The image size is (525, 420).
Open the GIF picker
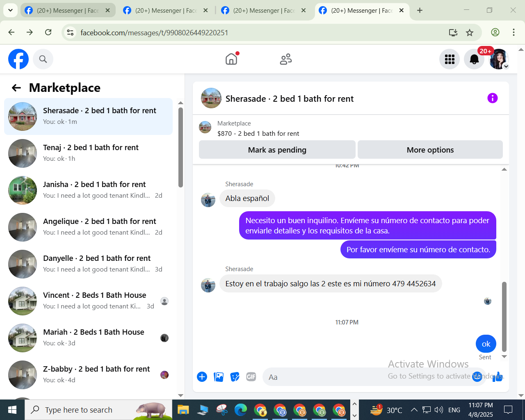tap(251, 377)
